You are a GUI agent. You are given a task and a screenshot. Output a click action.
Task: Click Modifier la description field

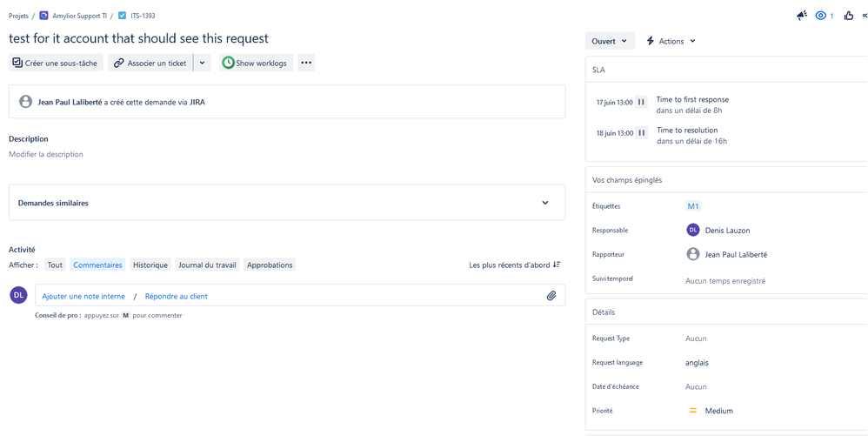point(46,155)
